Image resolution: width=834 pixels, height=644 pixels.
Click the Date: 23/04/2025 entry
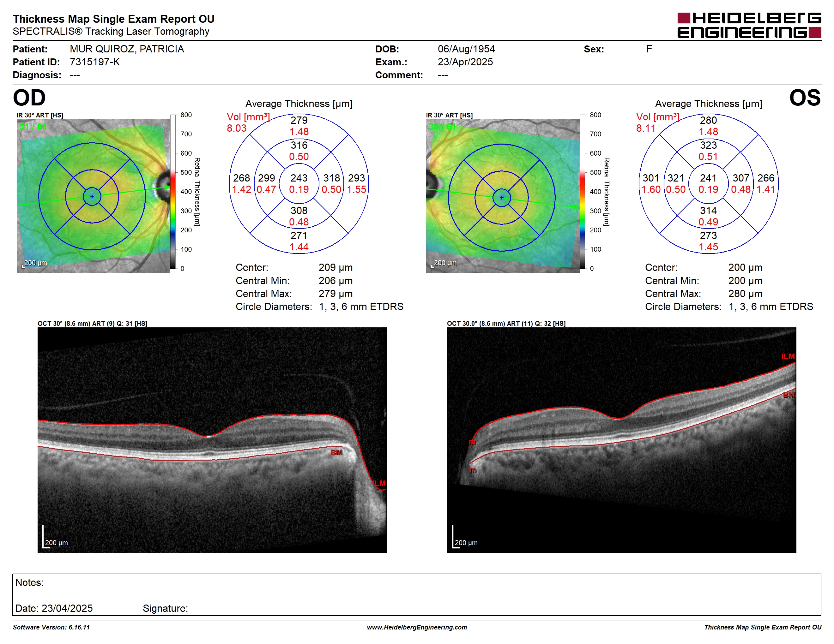pyautogui.click(x=54, y=609)
